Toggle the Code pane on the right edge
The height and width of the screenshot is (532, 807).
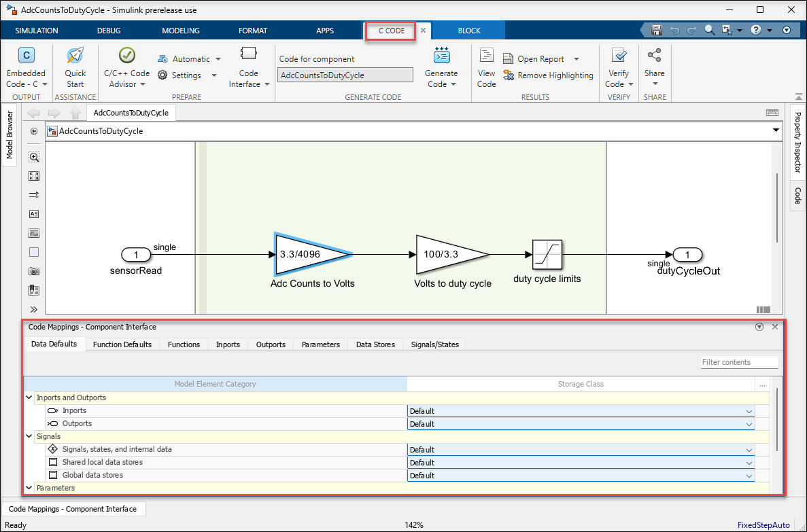(x=797, y=195)
